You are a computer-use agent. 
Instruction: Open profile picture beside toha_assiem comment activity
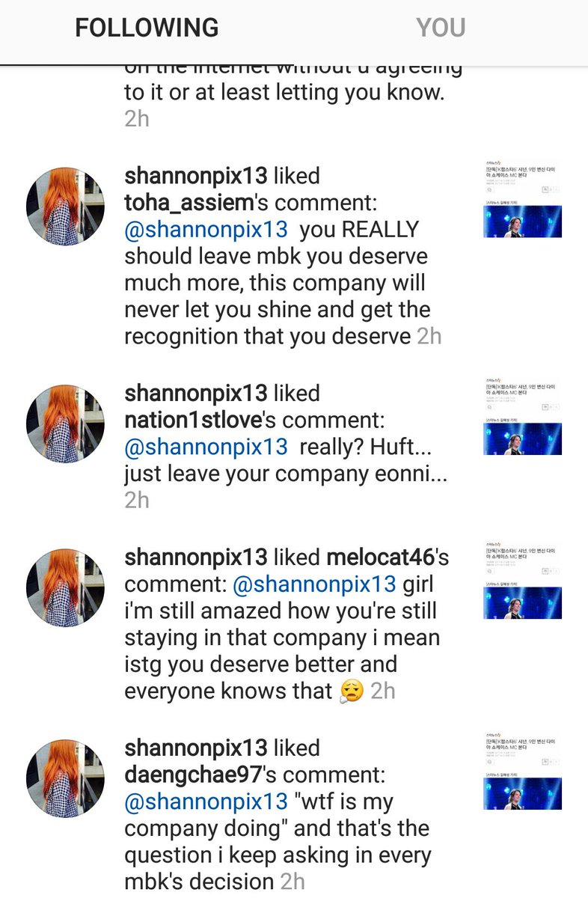tap(66, 207)
